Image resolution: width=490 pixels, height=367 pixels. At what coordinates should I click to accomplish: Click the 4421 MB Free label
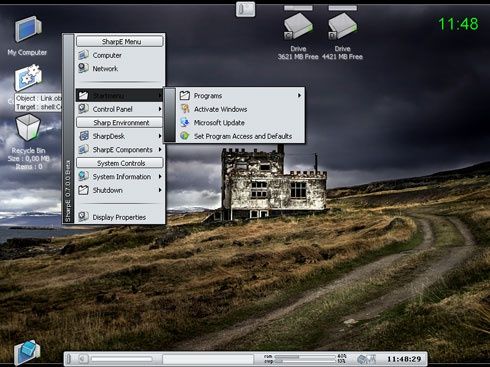point(342,57)
